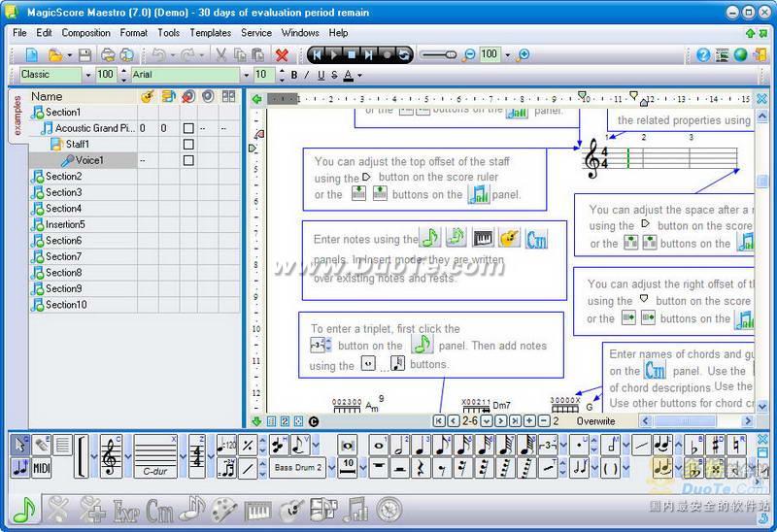Image resolution: width=777 pixels, height=532 pixels.
Task: Toggle checkbox in Acoustic Grand Piano row
Action: [x=188, y=128]
